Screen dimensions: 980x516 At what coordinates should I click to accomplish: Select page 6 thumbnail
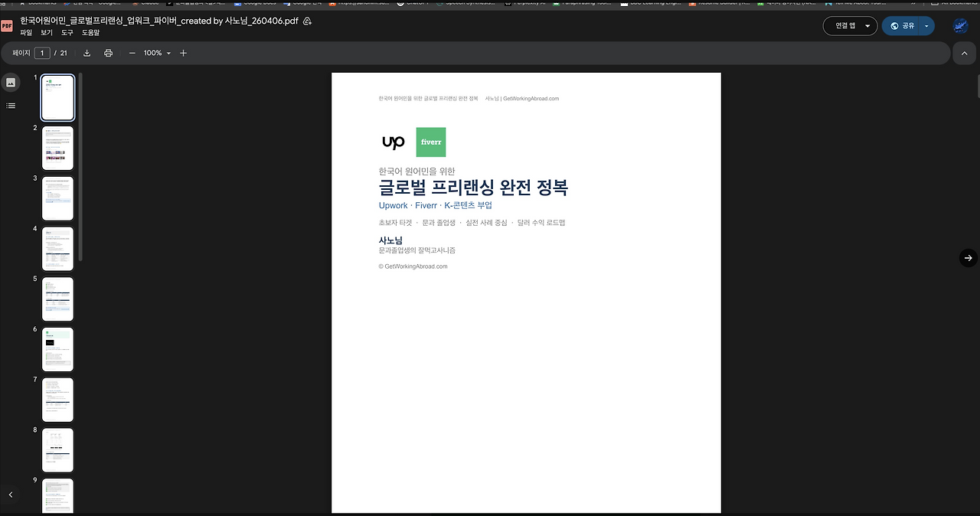coord(57,350)
